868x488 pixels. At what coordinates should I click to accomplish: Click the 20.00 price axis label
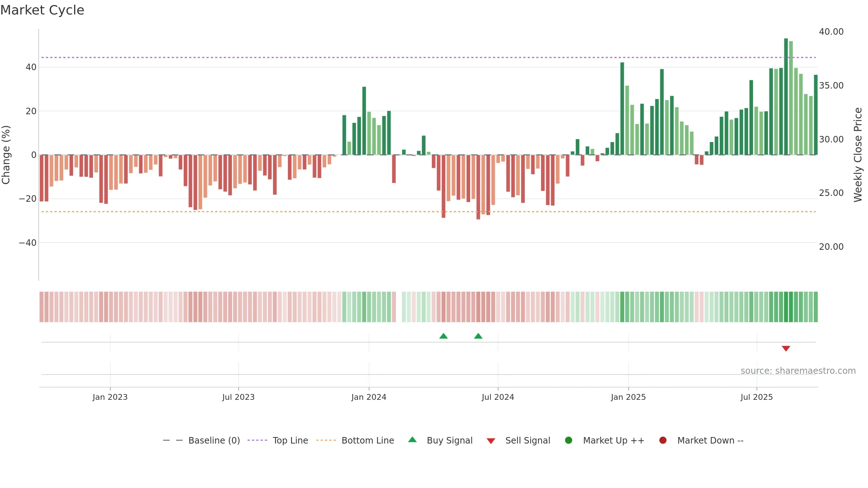click(831, 247)
